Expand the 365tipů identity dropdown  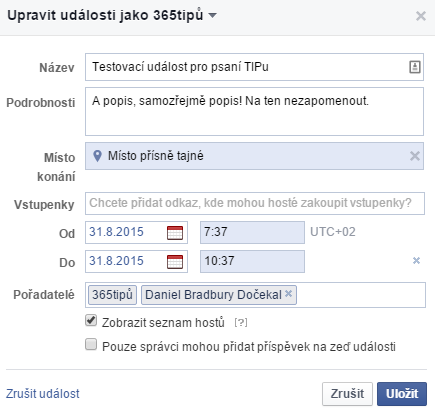pos(212,15)
